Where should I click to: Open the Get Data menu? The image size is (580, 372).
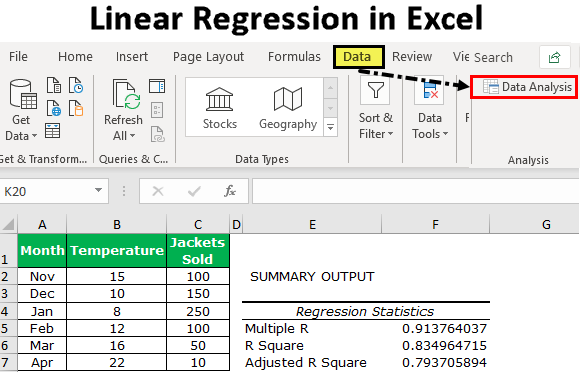tap(21, 110)
